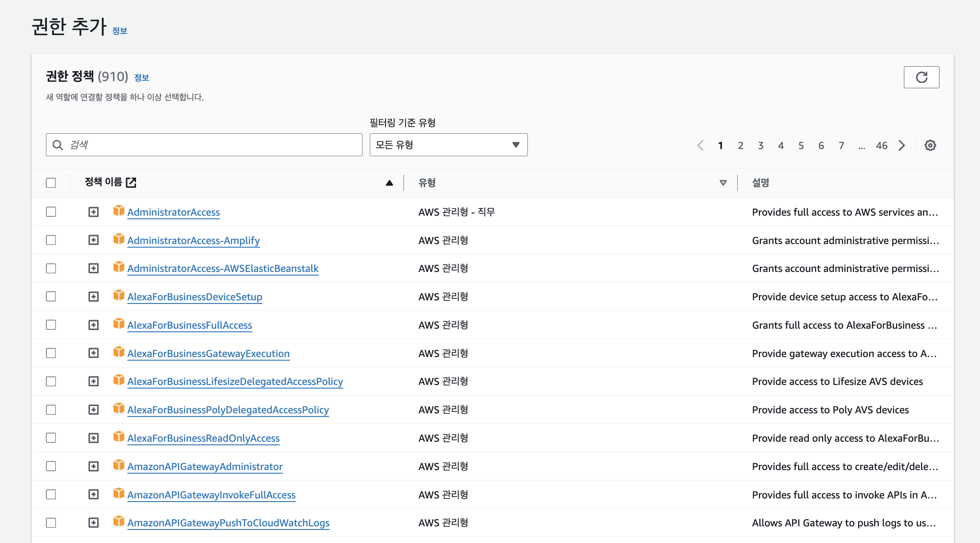Expand AdministratorAccess-Amplify row details
This screenshot has height=543, width=980.
[x=93, y=240]
